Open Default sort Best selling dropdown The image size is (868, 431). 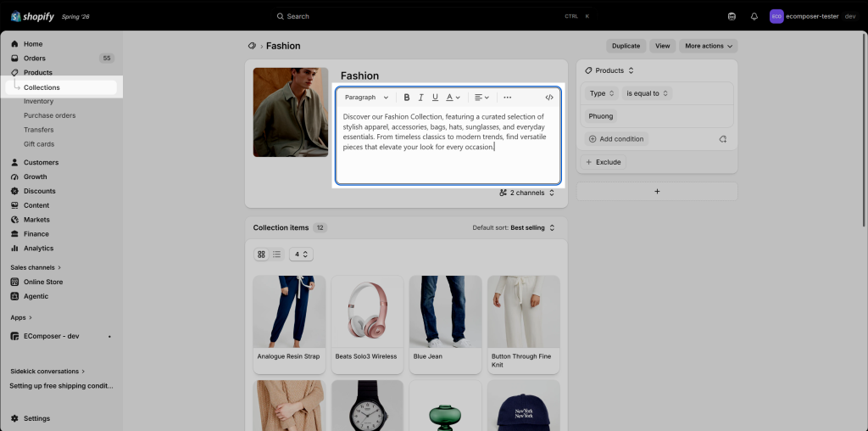point(515,227)
